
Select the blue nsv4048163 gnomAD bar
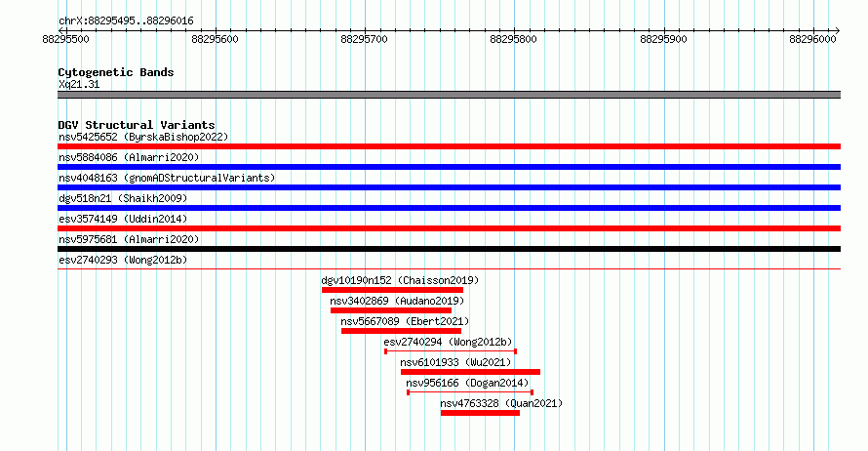click(449, 187)
